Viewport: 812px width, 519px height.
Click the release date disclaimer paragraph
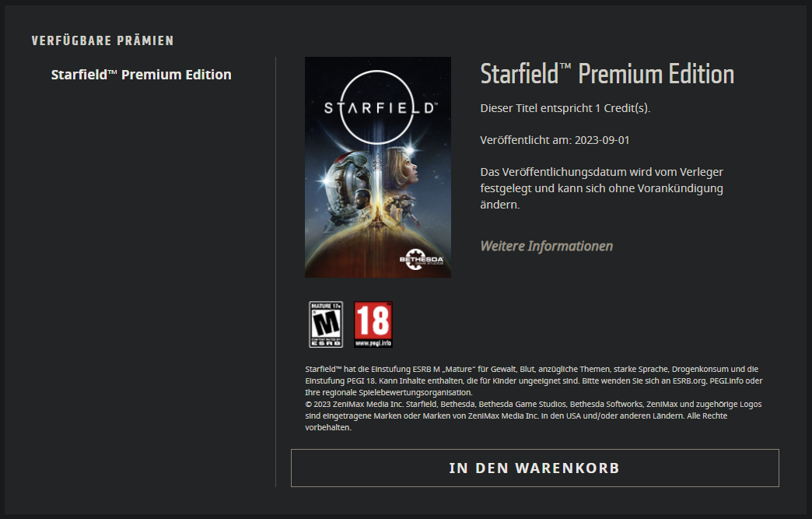[602, 188]
